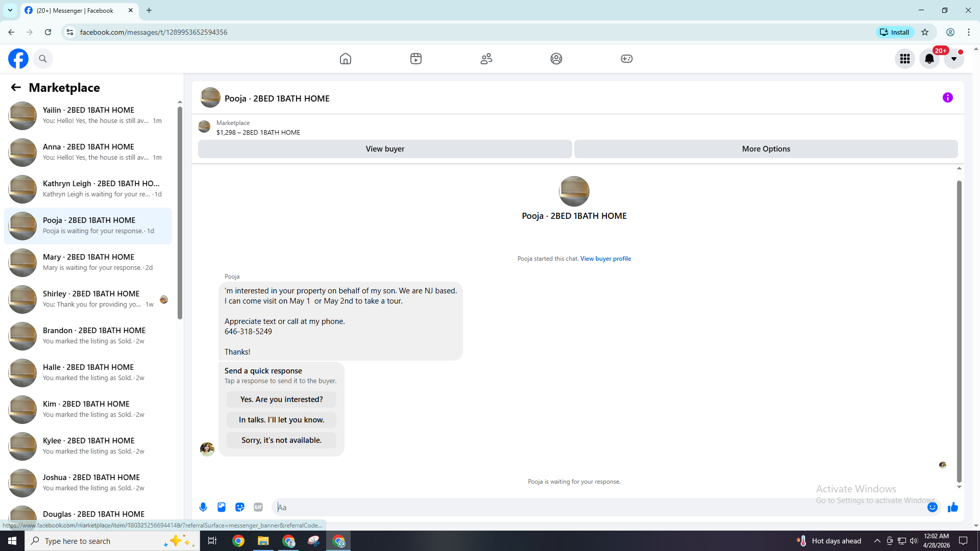Install the Facebook app button
This screenshot has width=980, height=551.
(x=895, y=32)
